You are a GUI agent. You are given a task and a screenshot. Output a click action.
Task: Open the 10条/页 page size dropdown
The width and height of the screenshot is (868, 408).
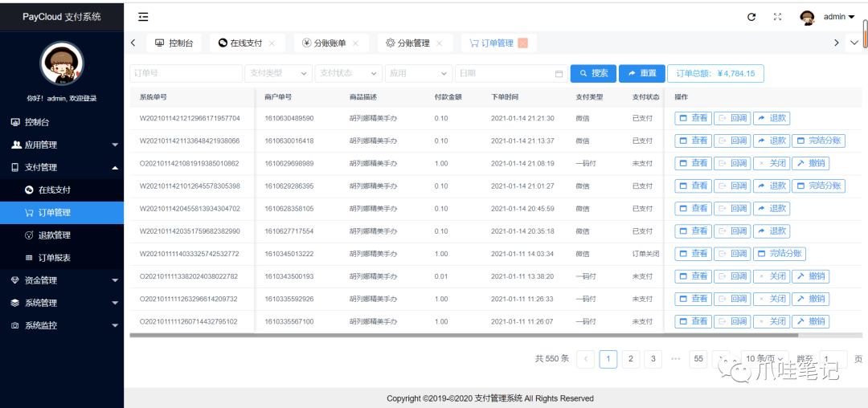[x=764, y=359]
